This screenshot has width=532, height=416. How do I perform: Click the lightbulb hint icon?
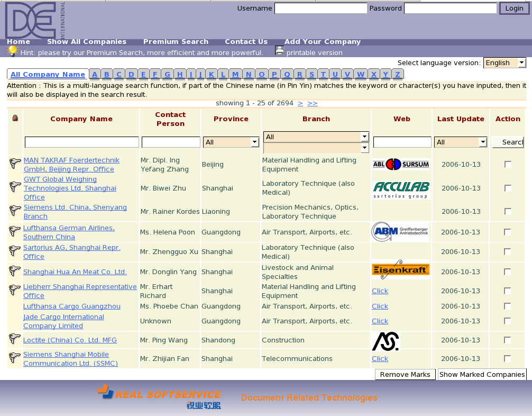pyautogui.click(x=12, y=51)
